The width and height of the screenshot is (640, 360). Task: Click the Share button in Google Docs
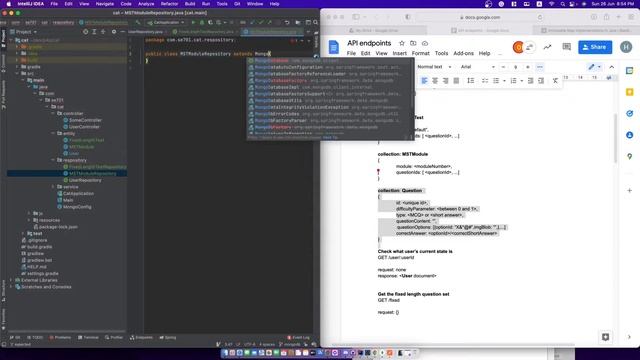(x=595, y=47)
